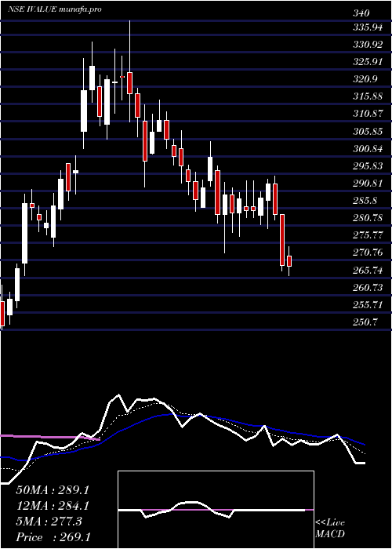Click the 275.77 price axis label

pos(368,235)
